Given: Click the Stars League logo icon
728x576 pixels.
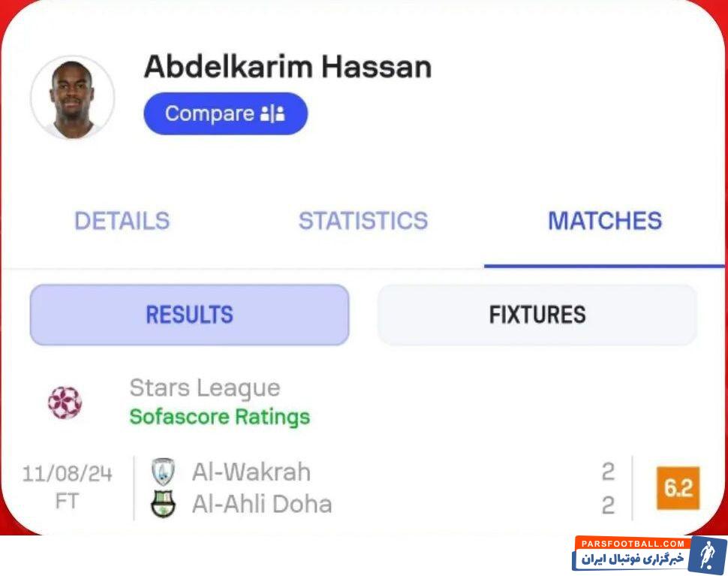Looking at the screenshot, I should click(65, 403).
